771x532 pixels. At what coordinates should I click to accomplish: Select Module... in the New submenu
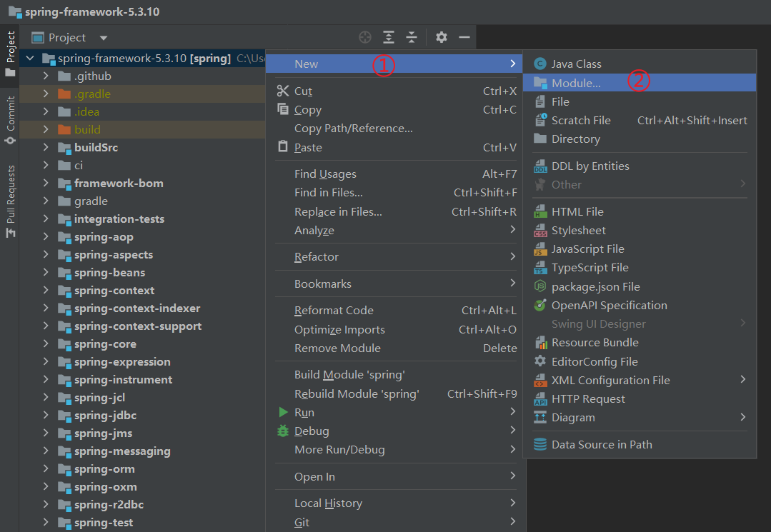point(576,83)
